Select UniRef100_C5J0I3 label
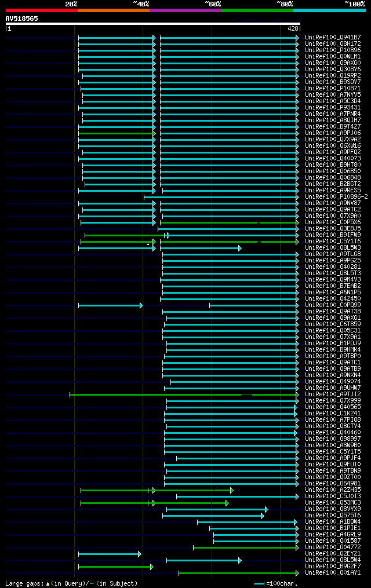Viewport: 371px width, 588px height. (333, 496)
